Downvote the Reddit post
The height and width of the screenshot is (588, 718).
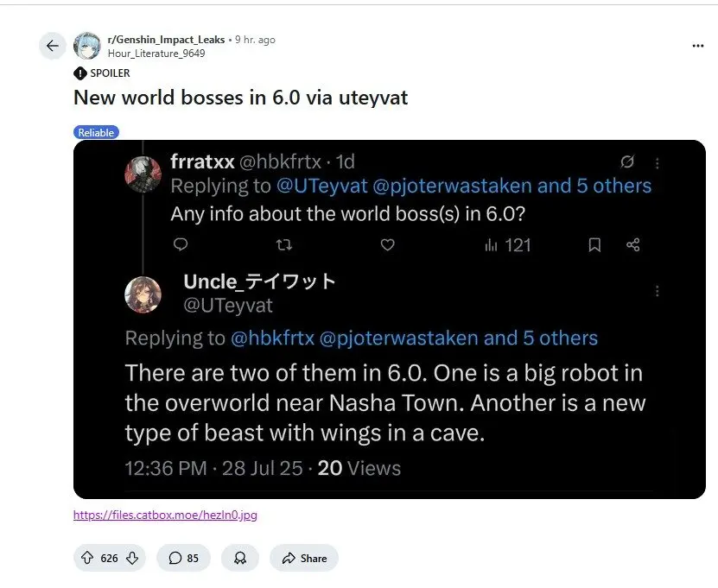[130, 558]
